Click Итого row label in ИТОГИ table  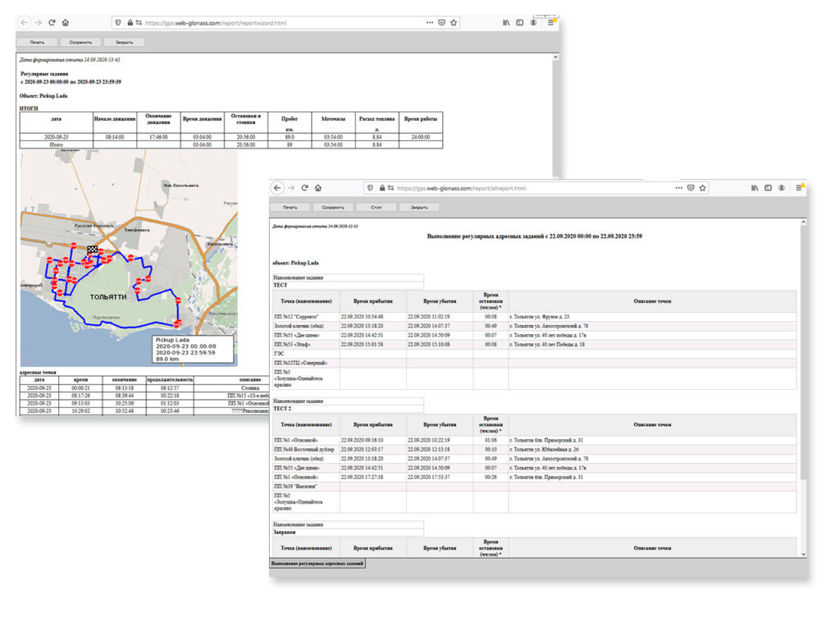click(57, 144)
